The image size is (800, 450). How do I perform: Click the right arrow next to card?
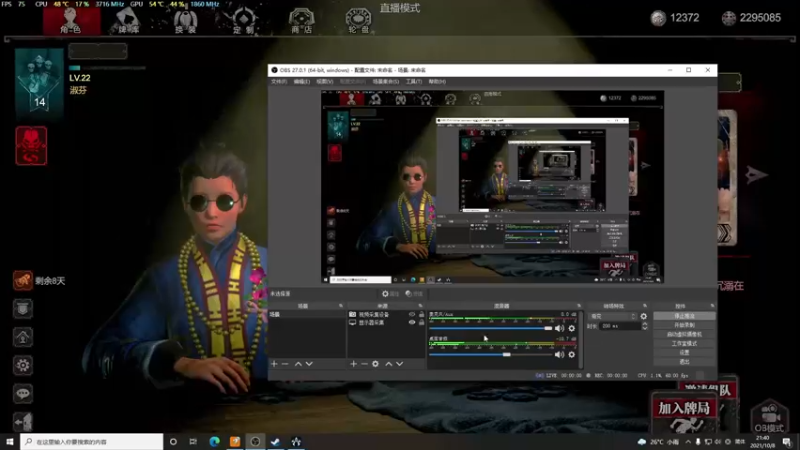tap(756, 175)
